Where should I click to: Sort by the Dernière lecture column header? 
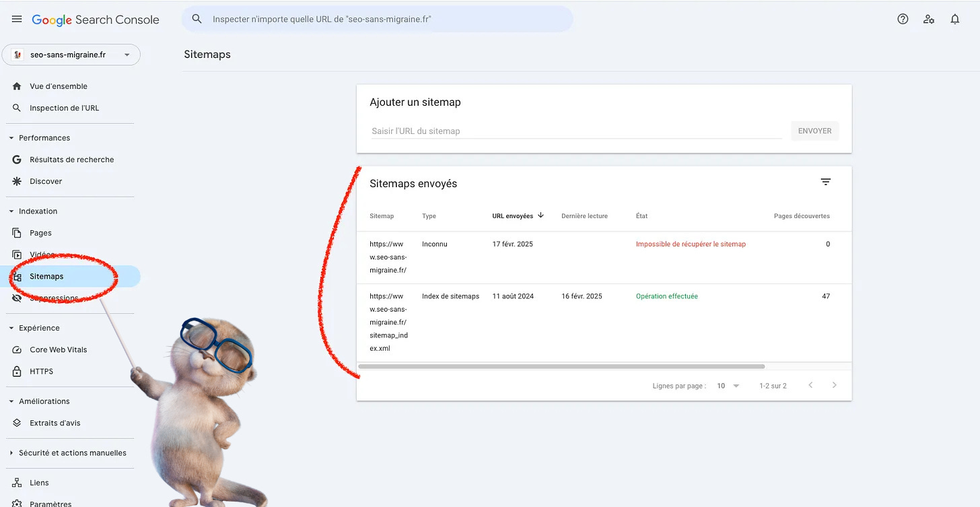point(584,216)
